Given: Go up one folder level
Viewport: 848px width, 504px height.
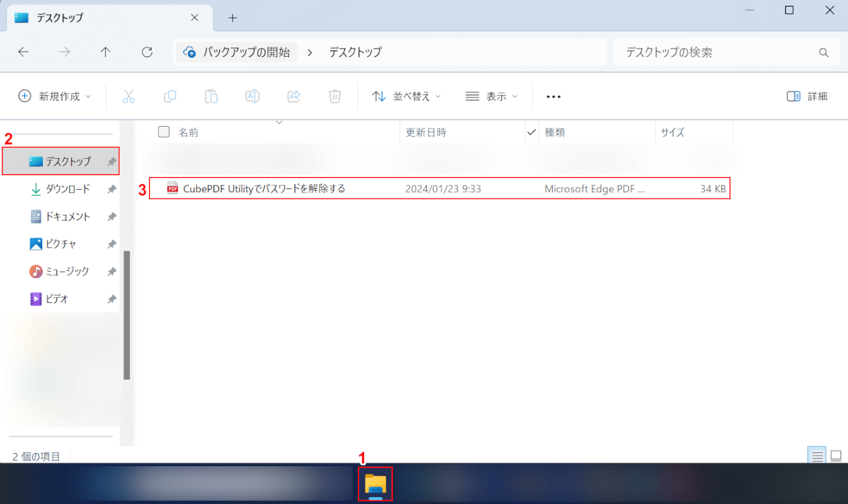Looking at the screenshot, I should click(106, 52).
